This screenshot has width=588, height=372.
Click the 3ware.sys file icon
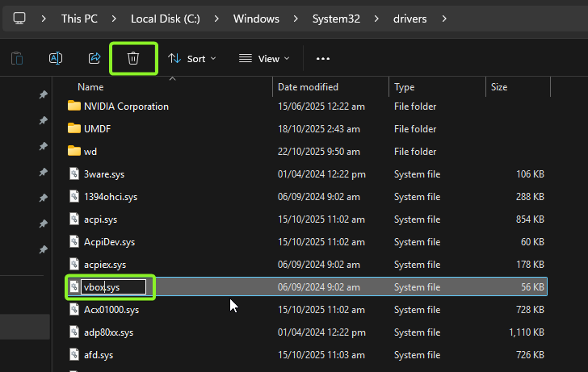coord(74,173)
